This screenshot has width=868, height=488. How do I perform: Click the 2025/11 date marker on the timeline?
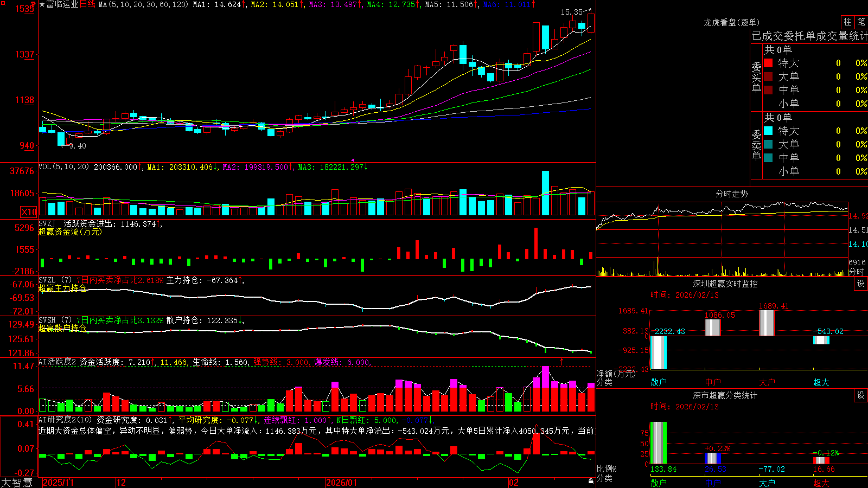point(59,483)
